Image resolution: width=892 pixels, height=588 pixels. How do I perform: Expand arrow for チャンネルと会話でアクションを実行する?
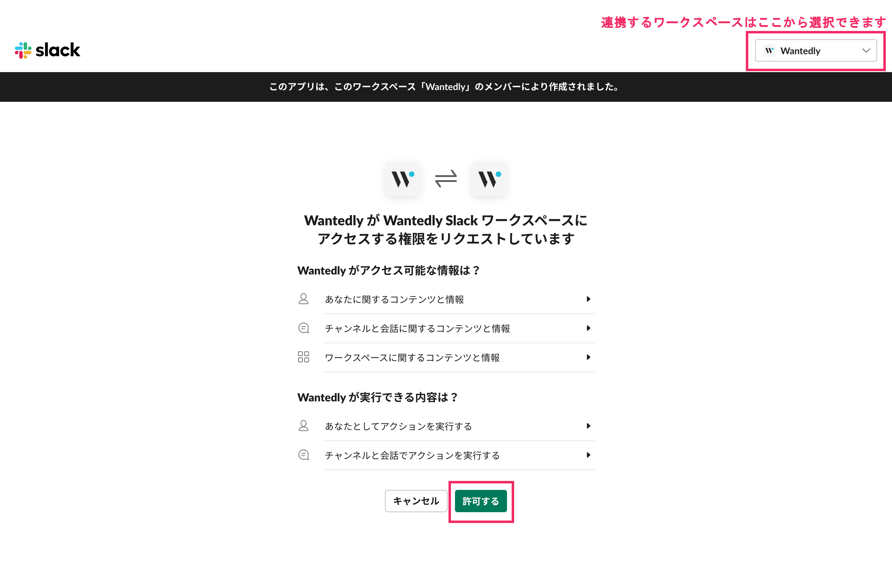point(588,455)
